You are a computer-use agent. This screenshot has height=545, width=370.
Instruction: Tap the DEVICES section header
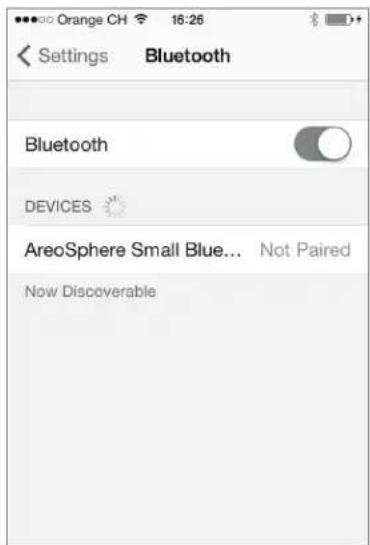[58, 207]
